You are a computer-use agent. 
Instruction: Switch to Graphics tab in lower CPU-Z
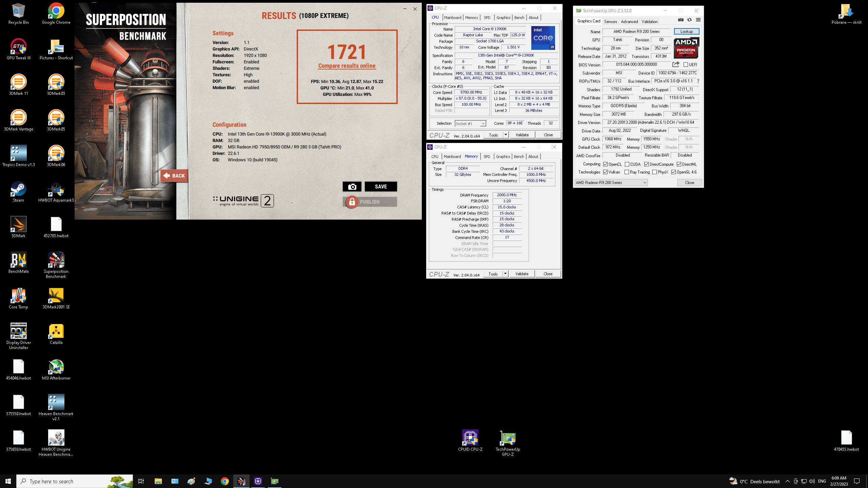pyautogui.click(x=503, y=157)
